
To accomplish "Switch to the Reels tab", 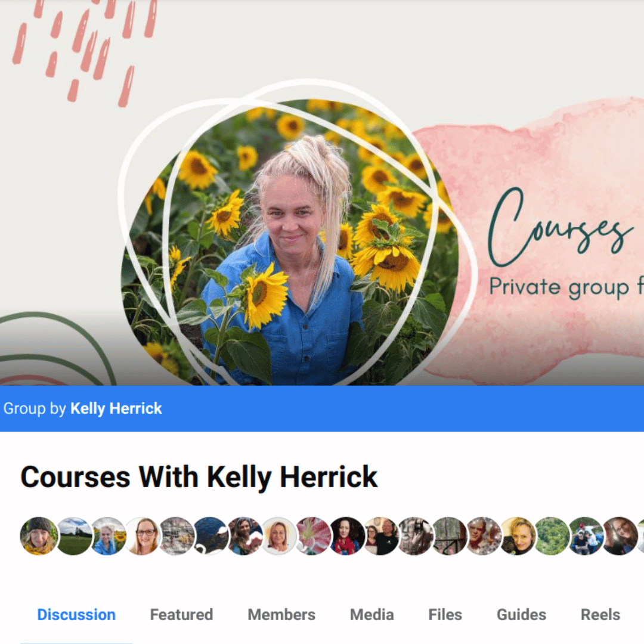I will coord(600,614).
